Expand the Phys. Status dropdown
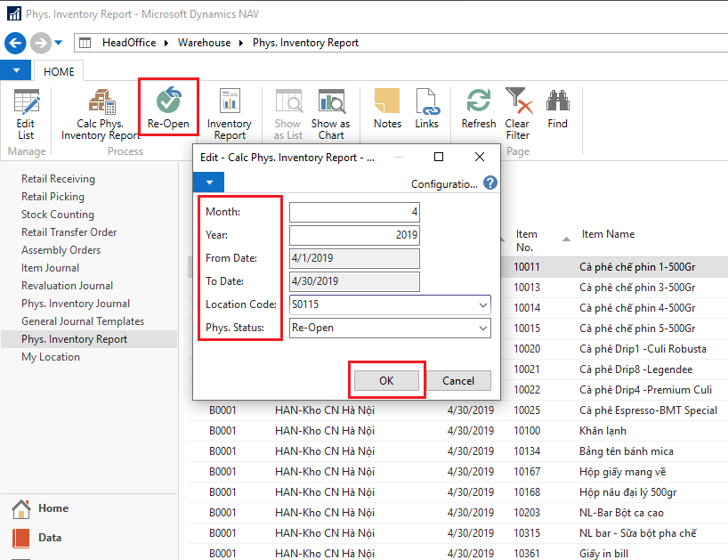Screen dimensions: 728x560 click(483, 329)
